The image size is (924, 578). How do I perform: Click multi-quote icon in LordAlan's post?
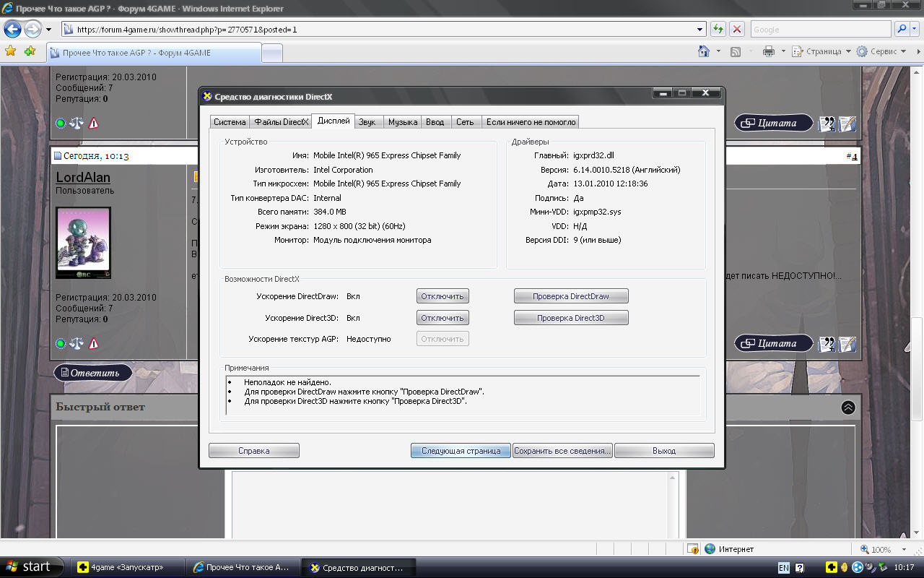click(827, 344)
